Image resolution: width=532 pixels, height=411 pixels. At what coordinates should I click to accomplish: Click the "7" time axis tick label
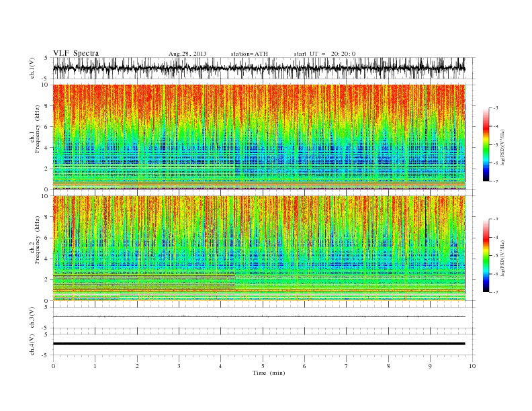coord(347,366)
